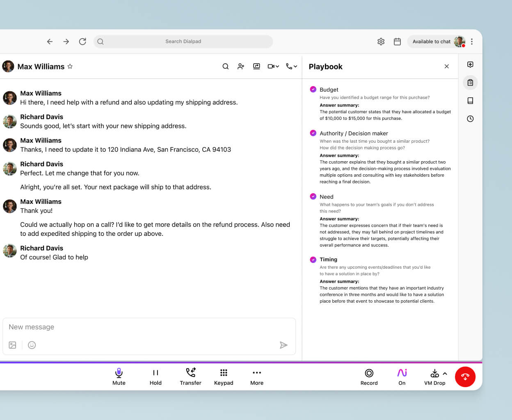512x420 pixels.
Task: Start recording the call
Action: pyautogui.click(x=368, y=377)
